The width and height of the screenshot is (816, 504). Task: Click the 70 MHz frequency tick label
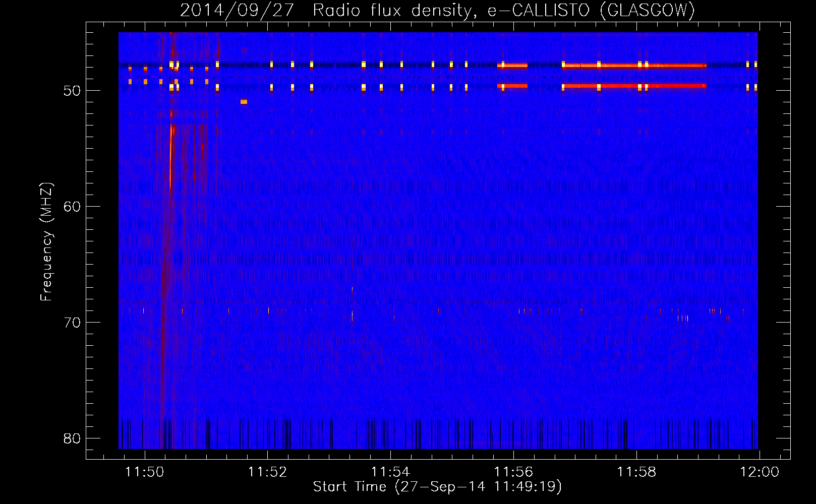pos(73,323)
